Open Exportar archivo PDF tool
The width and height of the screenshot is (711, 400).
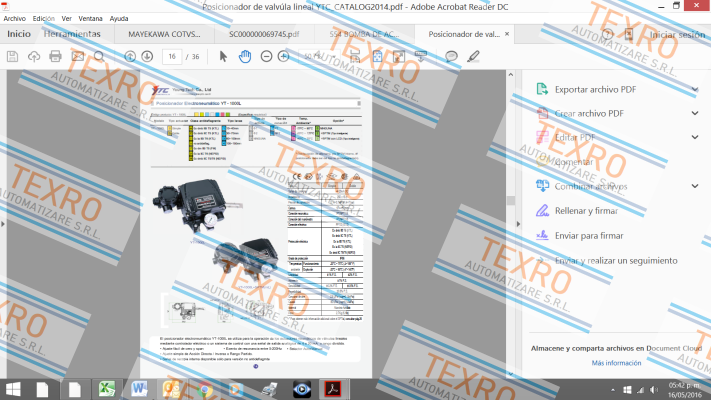coord(595,89)
